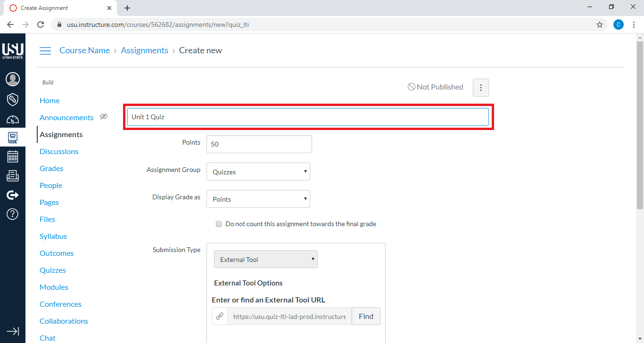Open Grades in the course menu
Viewport: 644px width, 343px height.
[x=51, y=169]
